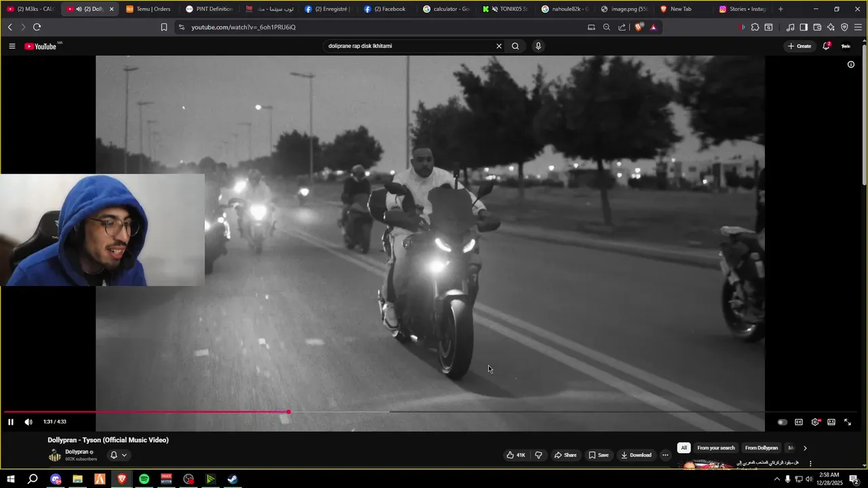Click the Download button

coord(636,455)
